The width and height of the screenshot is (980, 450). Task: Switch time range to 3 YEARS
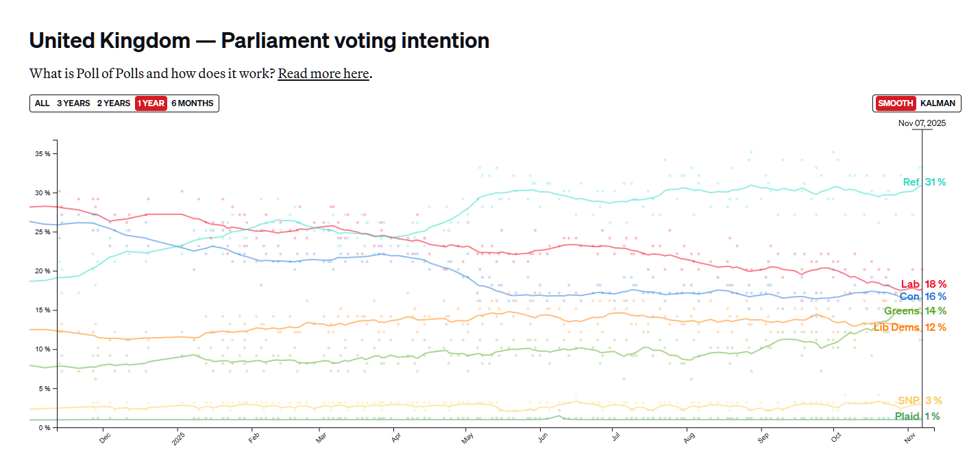[x=73, y=103]
